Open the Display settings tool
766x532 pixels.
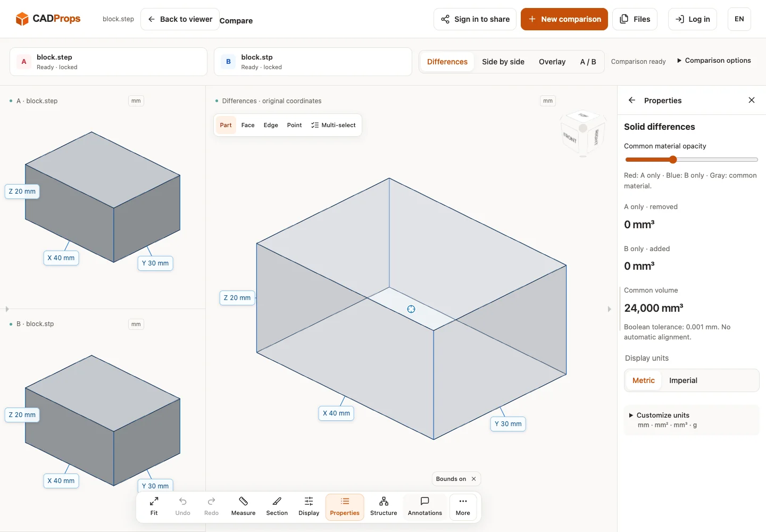[x=309, y=506]
